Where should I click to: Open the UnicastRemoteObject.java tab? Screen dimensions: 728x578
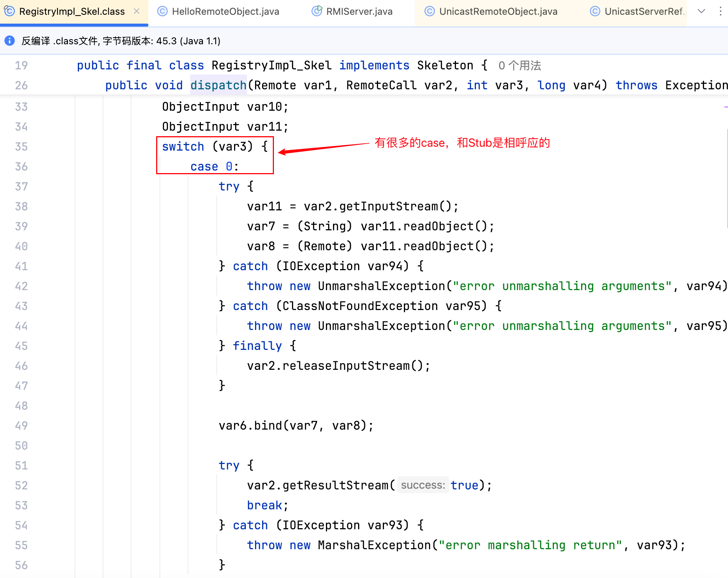tap(498, 11)
